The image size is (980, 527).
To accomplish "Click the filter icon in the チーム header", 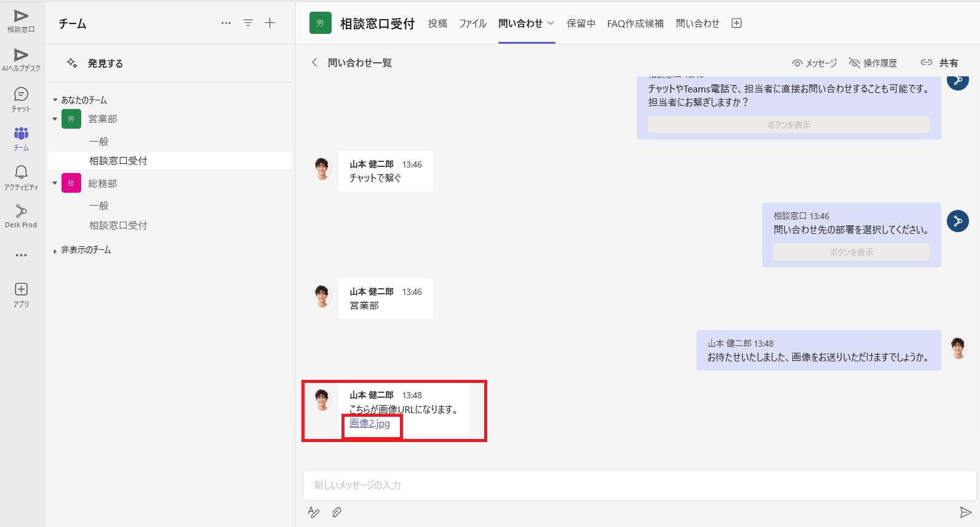I will 248,23.
